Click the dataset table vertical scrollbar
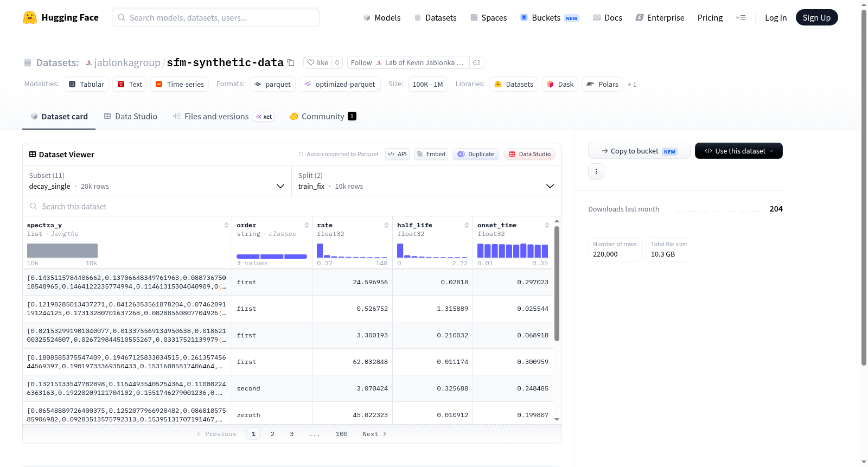 pyautogui.click(x=557, y=284)
